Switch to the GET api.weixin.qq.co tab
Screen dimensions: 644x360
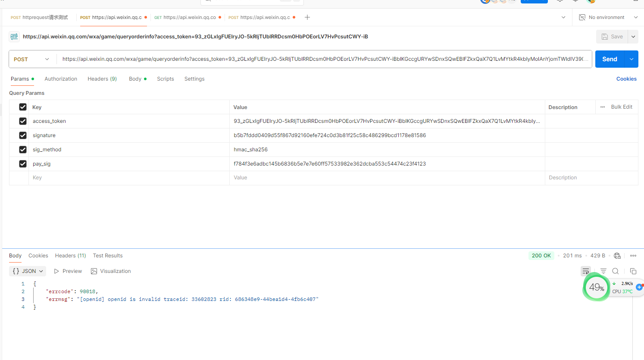[188, 17]
